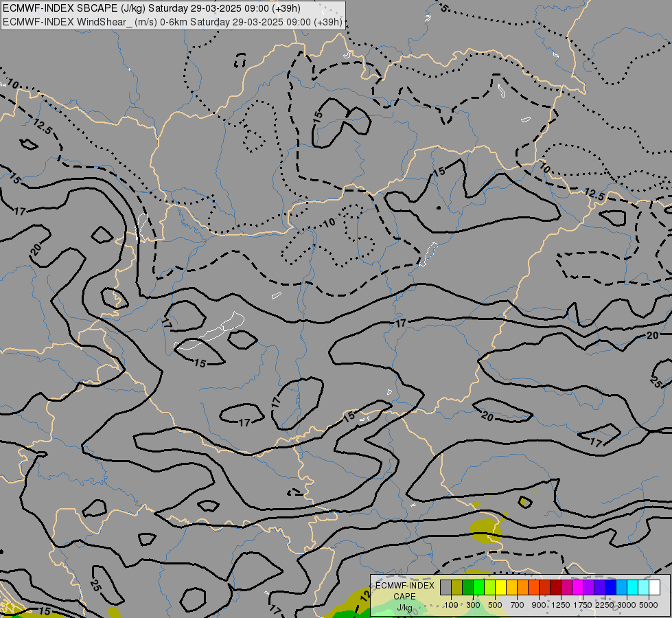Click the legend label '300'
Viewport: 672px width, 618px height.
pyautogui.click(x=473, y=605)
